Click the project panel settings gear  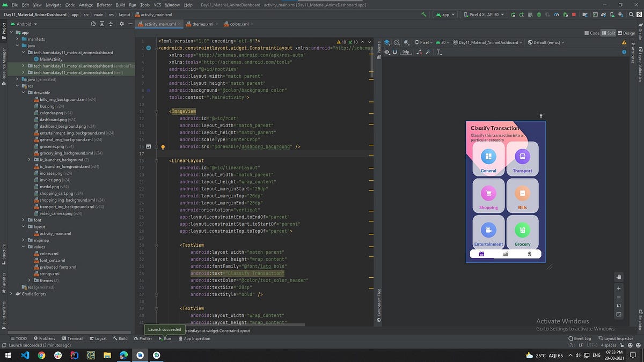point(122,24)
